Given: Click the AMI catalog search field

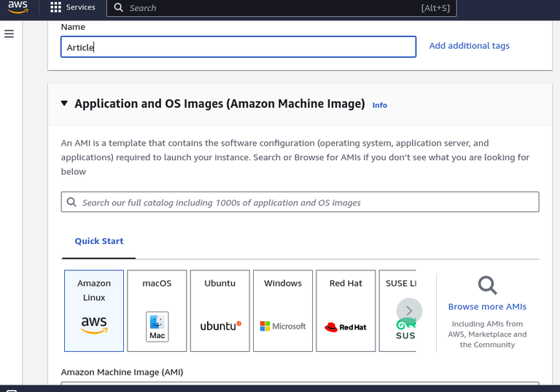Looking at the screenshot, I should pyautogui.click(x=300, y=203).
